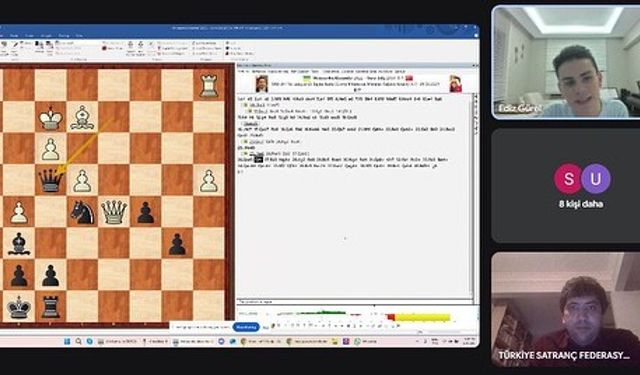Click the blue stop-sharing button
The width and height of the screenshot is (640, 375).
pos(246,327)
